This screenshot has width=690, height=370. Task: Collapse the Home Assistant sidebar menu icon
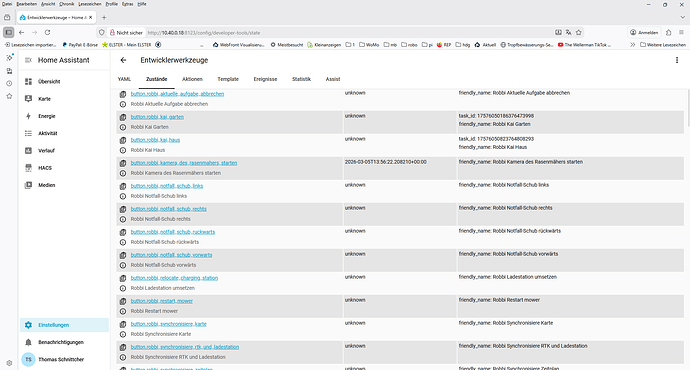[28, 60]
